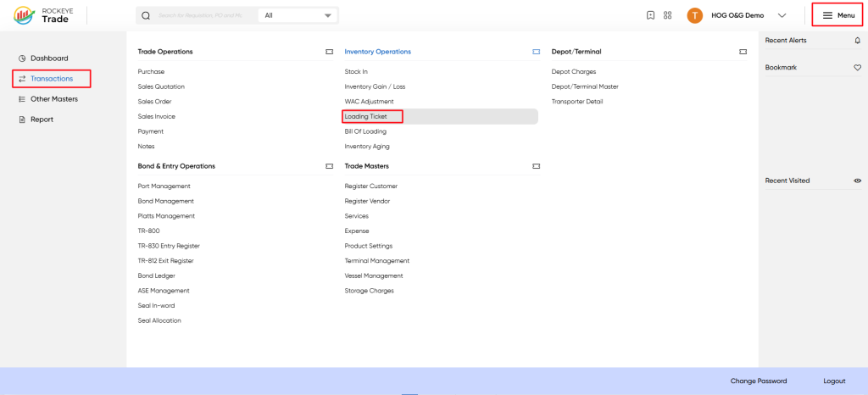Open Stock In
The width and height of the screenshot is (868, 395).
tap(356, 72)
